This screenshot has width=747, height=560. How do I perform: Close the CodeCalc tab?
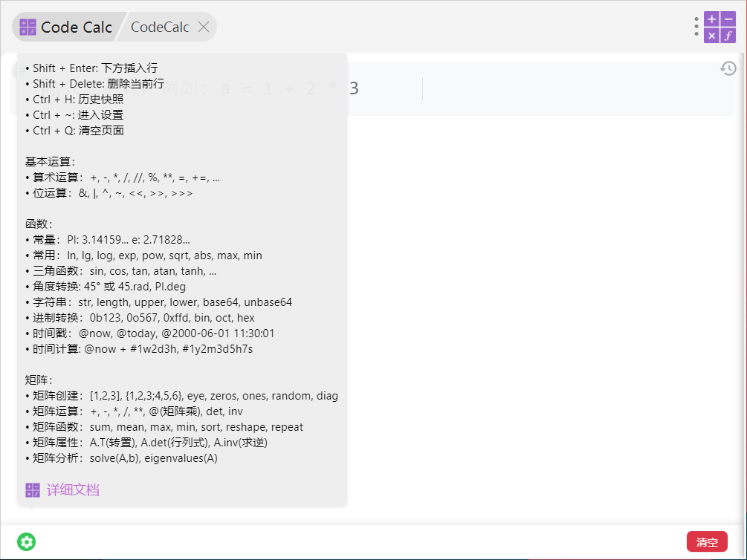pos(204,27)
